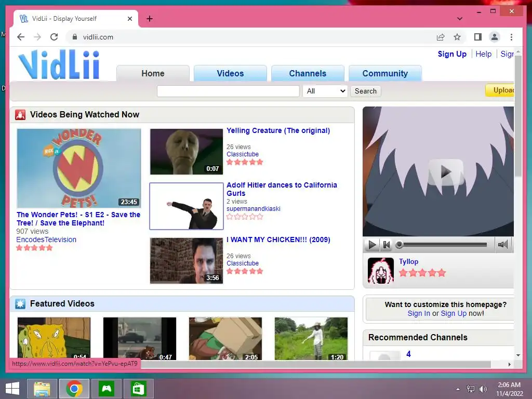Go back with the browser back arrow
Viewport: 532px width, 399px height.
point(21,37)
